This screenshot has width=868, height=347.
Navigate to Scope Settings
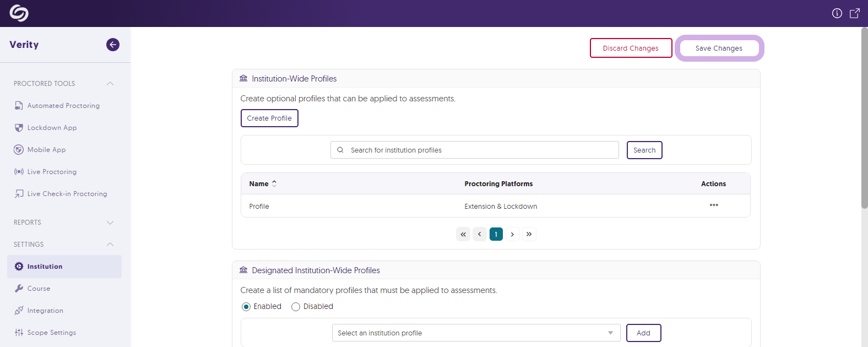[52, 333]
